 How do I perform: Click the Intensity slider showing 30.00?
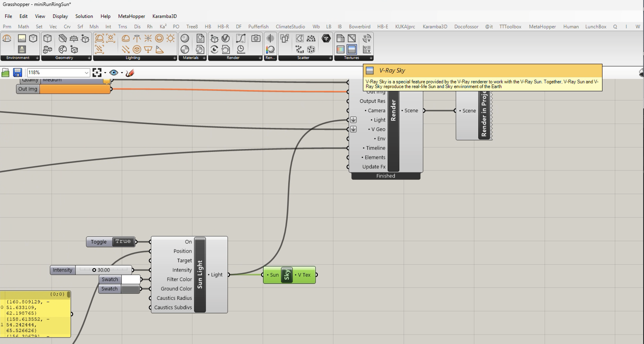pyautogui.click(x=103, y=270)
